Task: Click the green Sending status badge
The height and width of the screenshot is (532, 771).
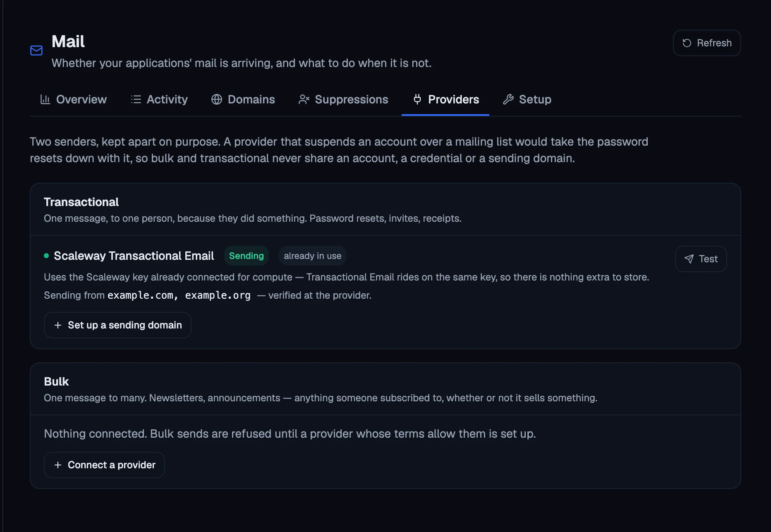Action: (247, 256)
